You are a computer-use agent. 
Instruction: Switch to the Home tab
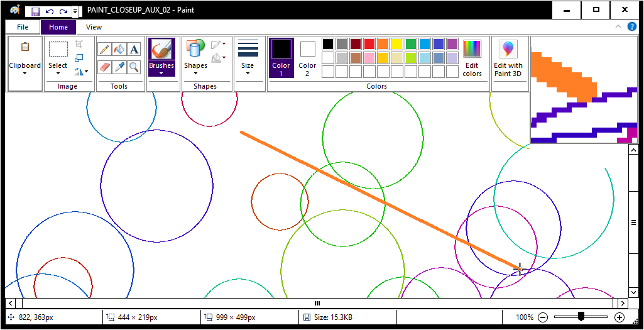[x=58, y=27]
